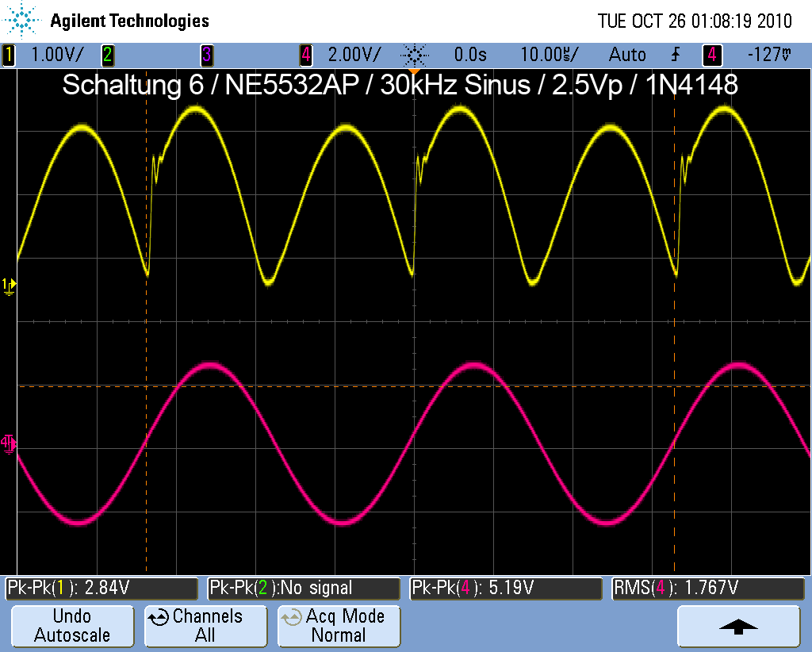Image resolution: width=812 pixels, height=652 pixels.
Task: Click the Pk-Pk(4): 5.19V measurement
Action: pyautogui.click(x=506, y=589)
